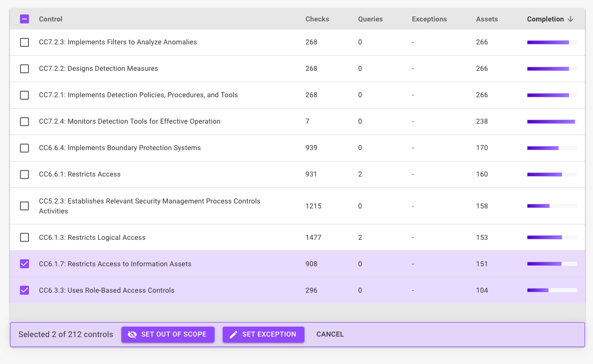Open CC6.6.1: Restricts Access control
Image resolution: width=593 pixels, height=364 pixels.
80,174
